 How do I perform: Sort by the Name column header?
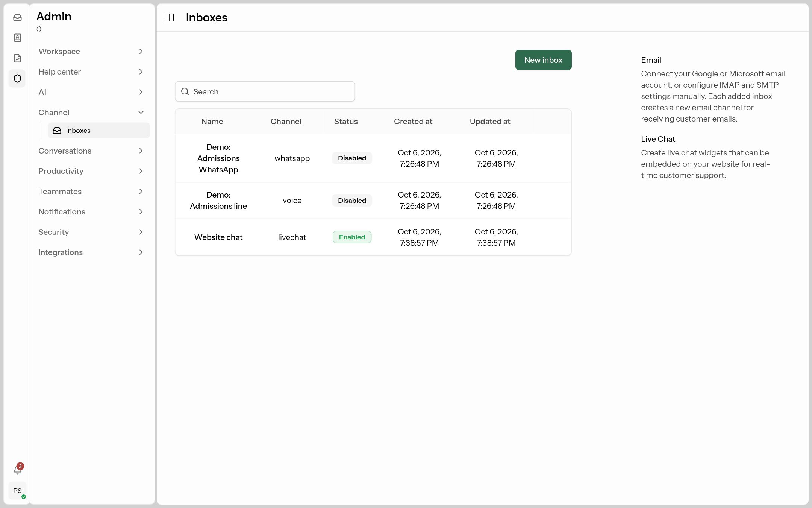tap(212, 121)
